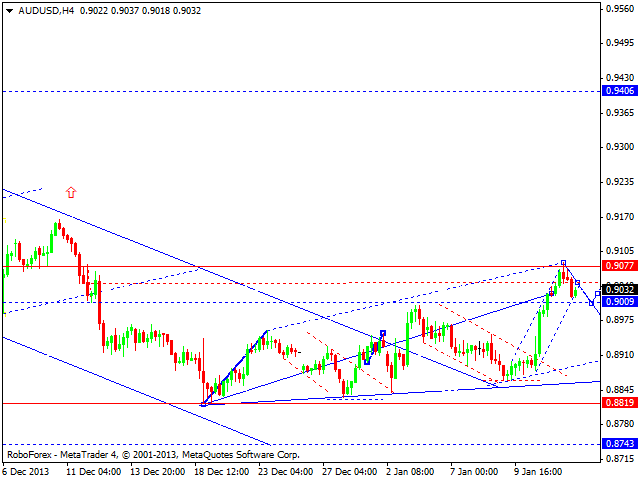Click the orange up arrow on chart

(x=71, y=192)
